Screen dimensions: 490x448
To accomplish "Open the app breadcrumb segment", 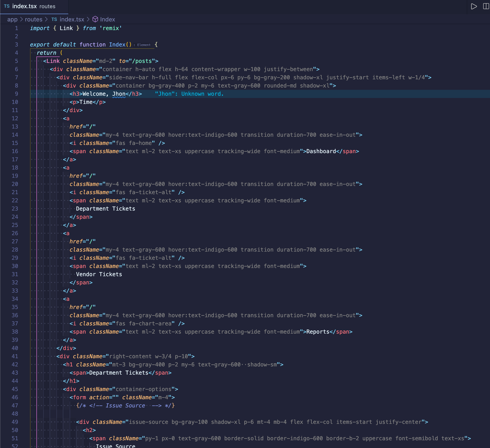I will point(12,19).
